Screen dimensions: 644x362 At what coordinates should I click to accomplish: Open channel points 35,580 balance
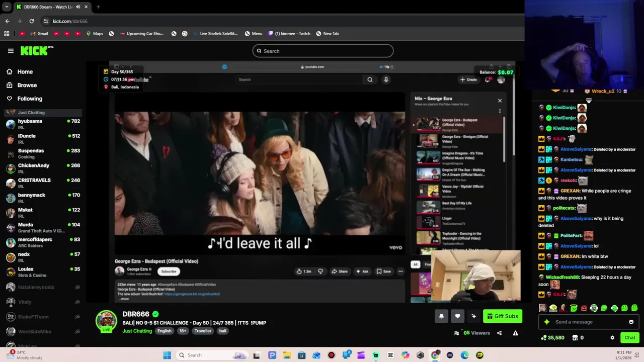coord(552,338)
